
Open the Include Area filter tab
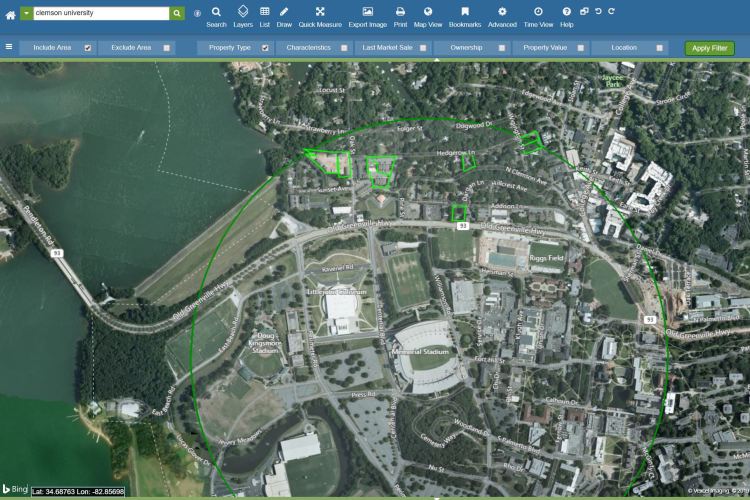pos(52,48)
